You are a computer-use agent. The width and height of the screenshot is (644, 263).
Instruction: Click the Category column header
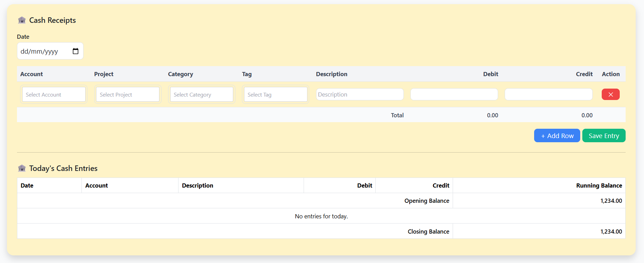tap(181, 74)
